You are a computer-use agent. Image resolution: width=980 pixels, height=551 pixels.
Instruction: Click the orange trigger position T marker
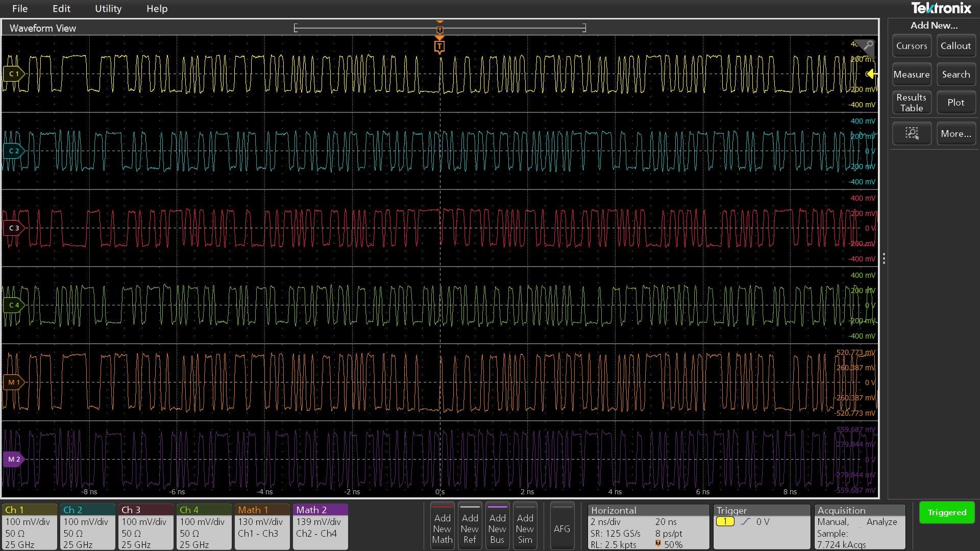(x=439, y=47)
